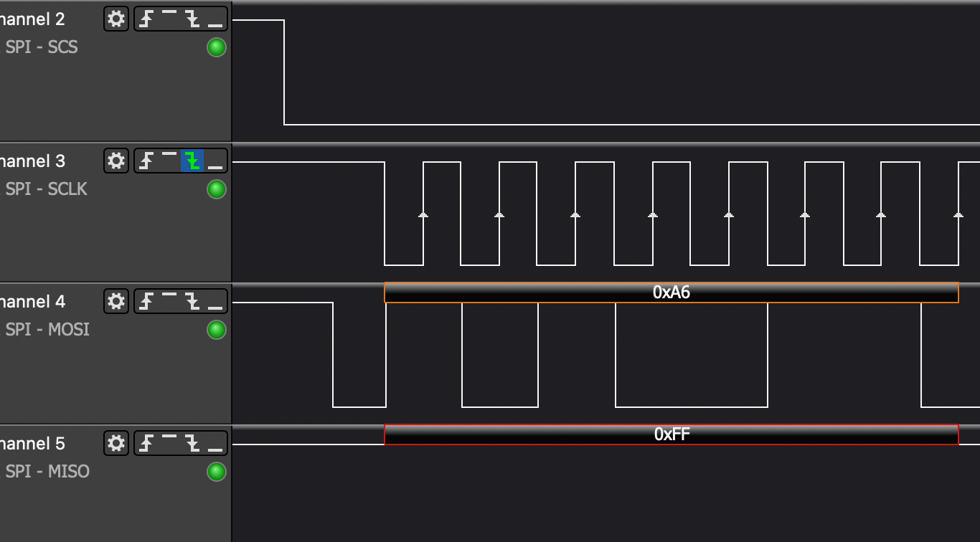Viewport: 980px width, 542px height.
Task: Select the 0xFF data byte on MISO
Action: click(671, 434)
